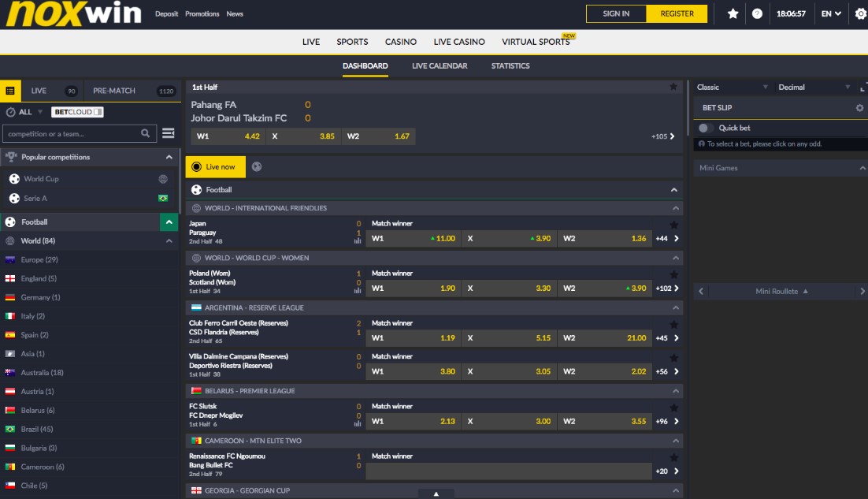
Task: Collapse the Football sidebar category
Action: (x=169, y=222)
